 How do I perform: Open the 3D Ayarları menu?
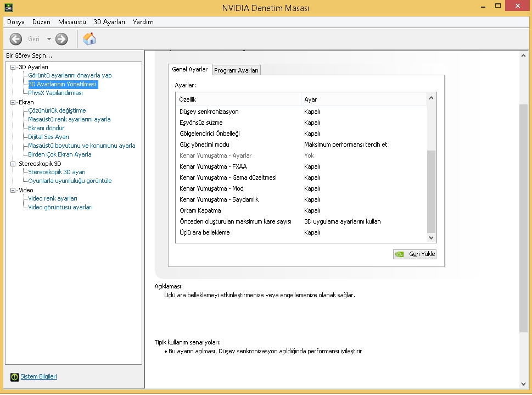coord(109,22)
